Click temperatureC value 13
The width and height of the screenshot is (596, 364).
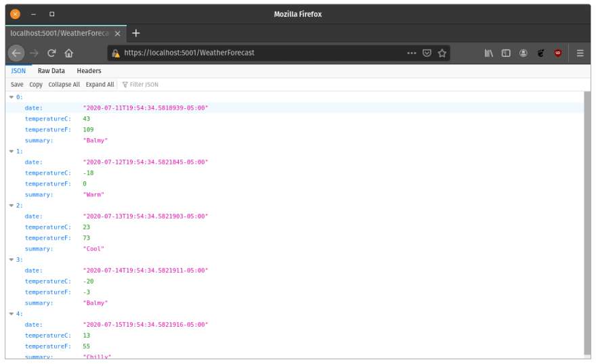click(87, 336)
